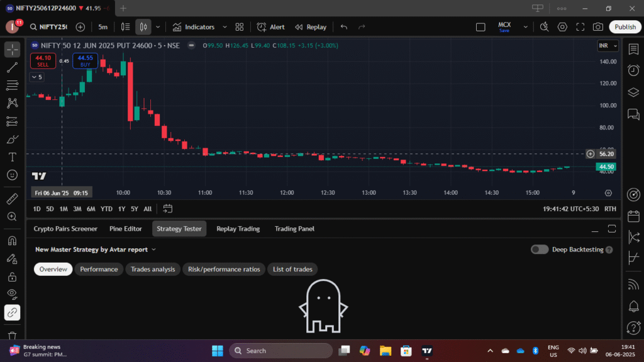644x362 pixels.
Task: Open the symbol search NIFTY25
Action: point(49,27)
